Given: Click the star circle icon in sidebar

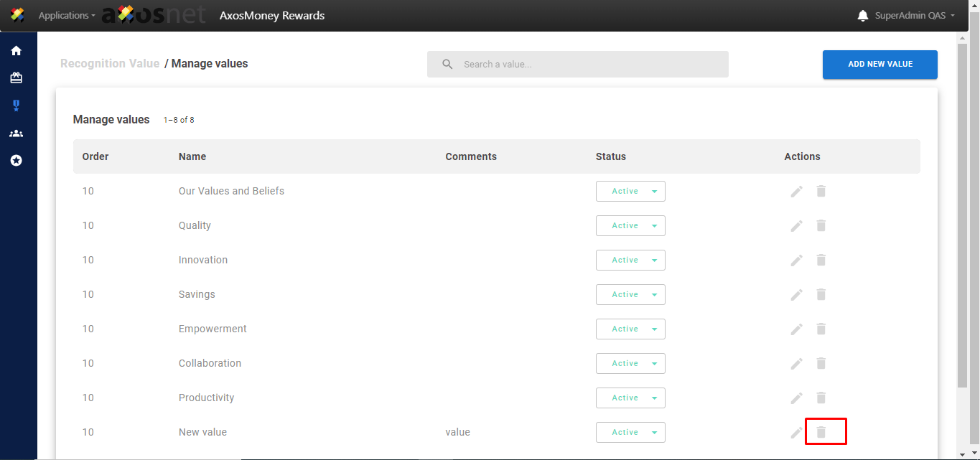Looking at the screenshot, I should [x=16, y=161].
